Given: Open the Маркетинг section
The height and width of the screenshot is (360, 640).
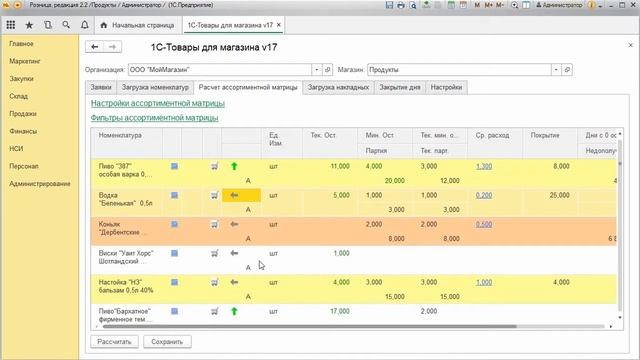Looking at the screenshot, I should pos(25,61).
